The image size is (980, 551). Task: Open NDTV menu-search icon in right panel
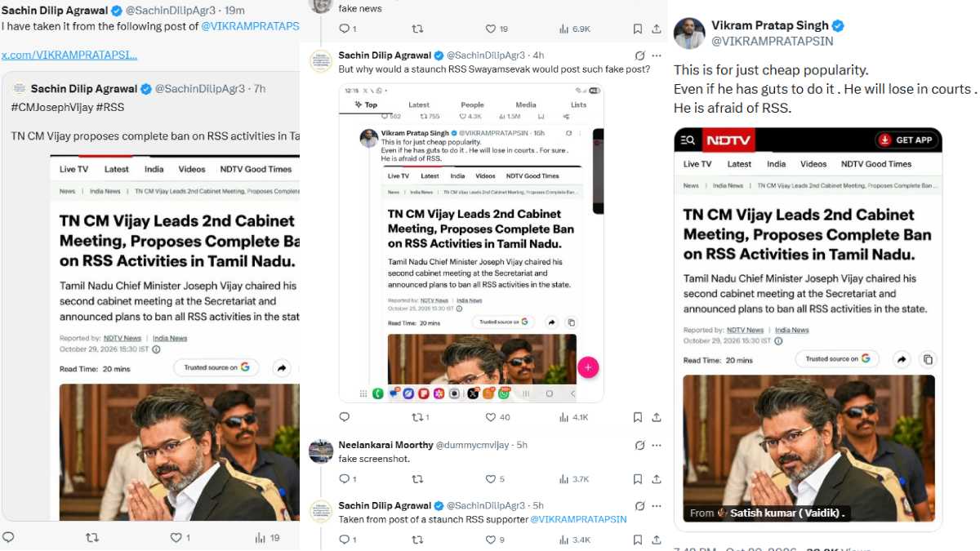click(688, 140)
